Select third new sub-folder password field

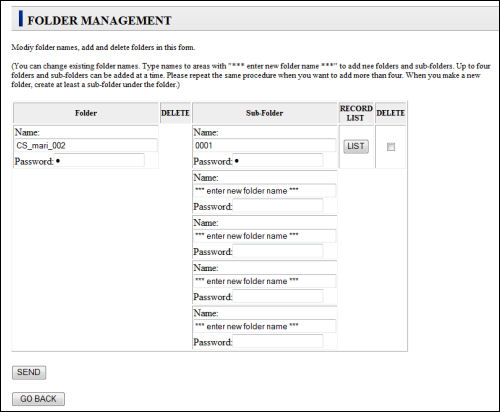coord(278,297)
